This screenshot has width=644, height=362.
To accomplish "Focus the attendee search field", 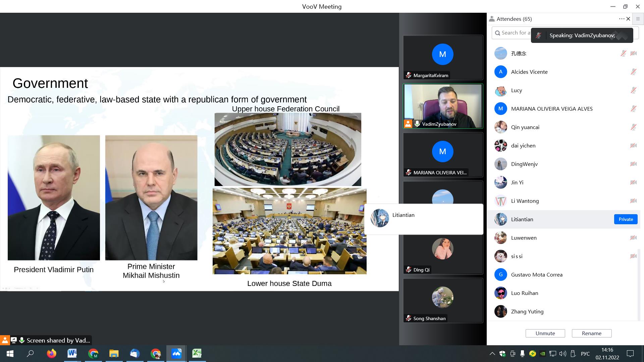I will (x=512, y=33).
